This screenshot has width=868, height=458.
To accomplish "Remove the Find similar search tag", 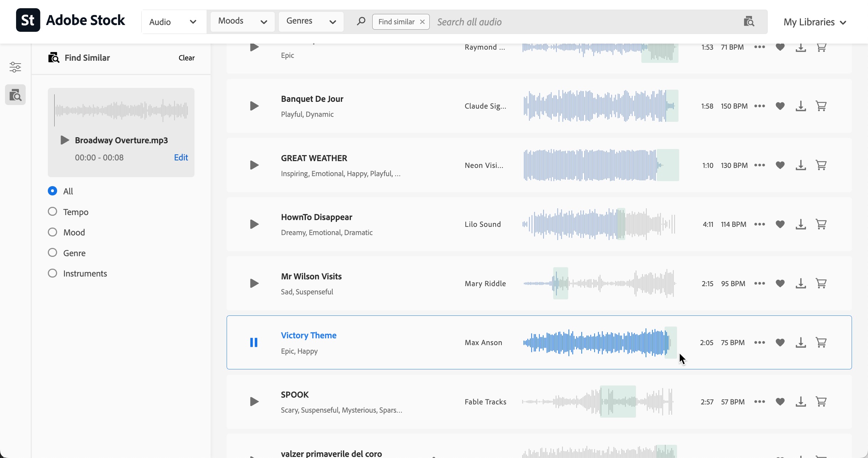I will (x=422, y=22).
